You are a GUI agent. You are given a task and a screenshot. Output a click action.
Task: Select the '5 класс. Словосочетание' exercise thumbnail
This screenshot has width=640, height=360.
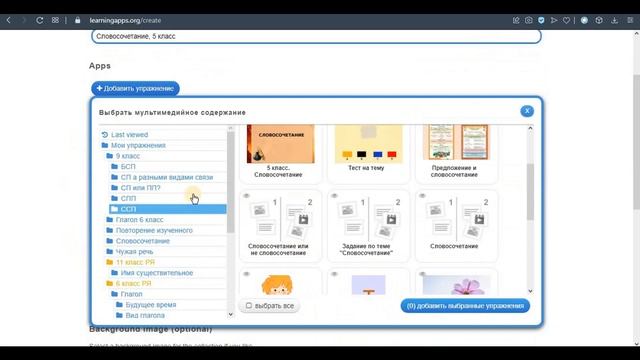[x=280, y=144]
